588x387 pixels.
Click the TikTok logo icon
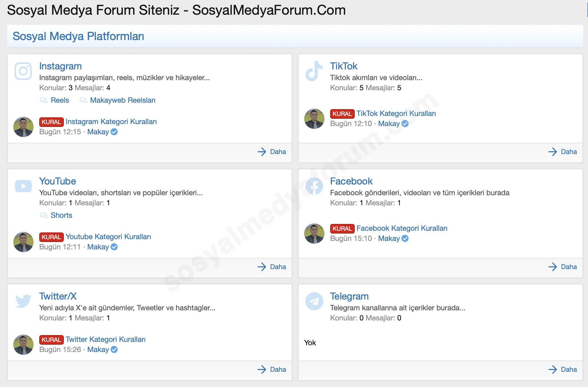314,71
